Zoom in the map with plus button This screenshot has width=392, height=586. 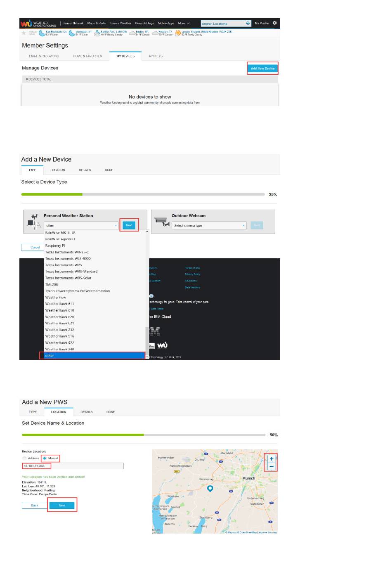pos(272,459)
